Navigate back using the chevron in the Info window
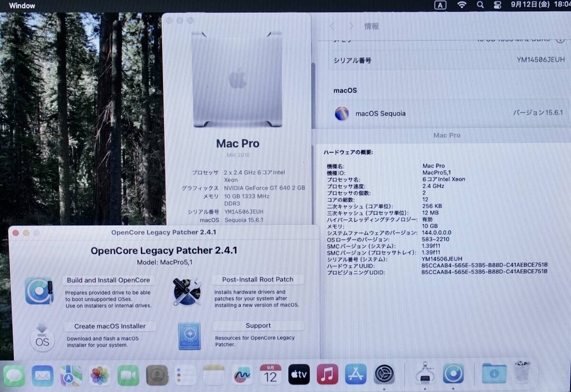 (332, 27)
